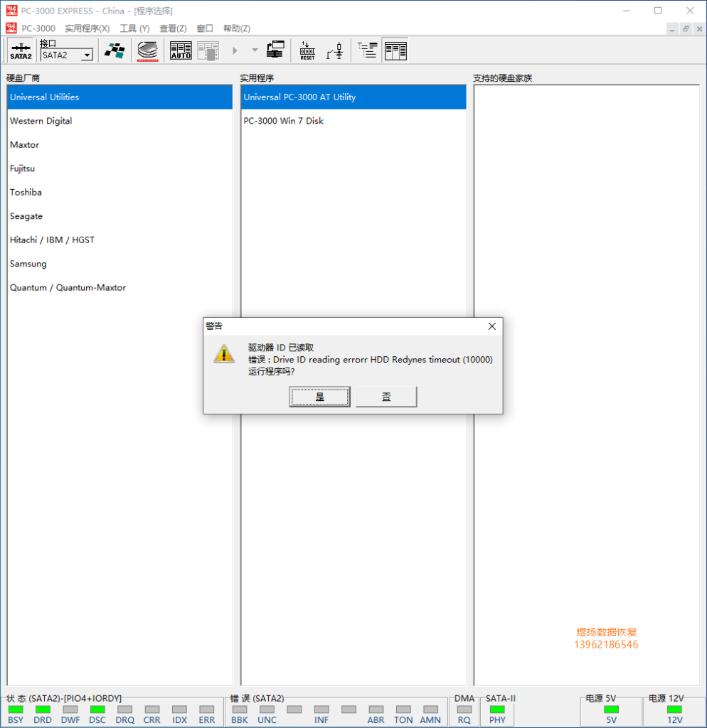Select Quantum / Quantum-Maxtor vendor
The height and width of the screenshot is (728, 707).
pyautogui.click(x=119, y=287)
